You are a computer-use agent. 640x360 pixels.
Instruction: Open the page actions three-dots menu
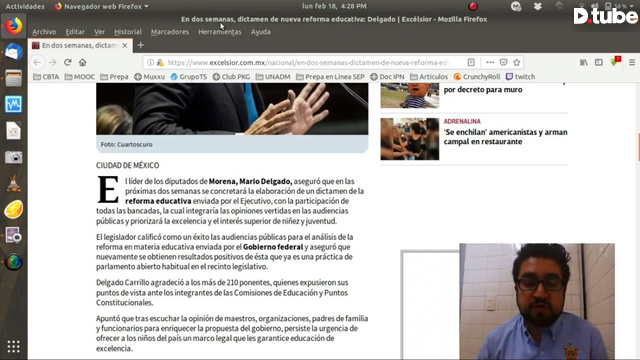tap(490, 62)
